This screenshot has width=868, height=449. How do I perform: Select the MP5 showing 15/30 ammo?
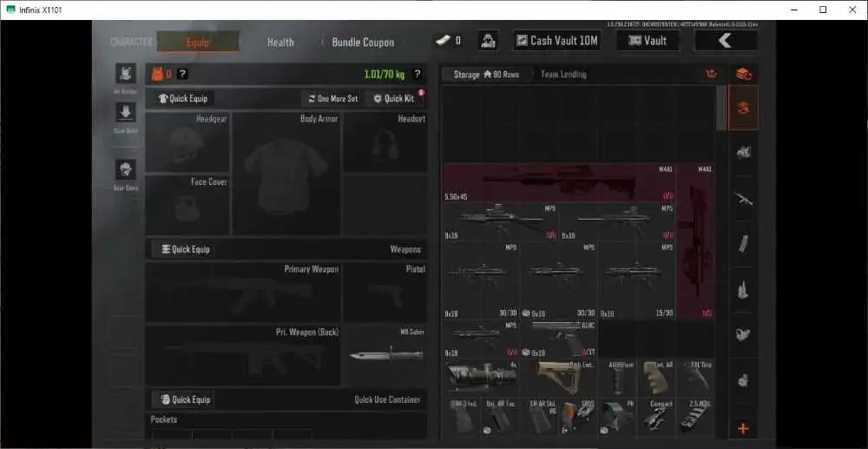click(636, 281)
